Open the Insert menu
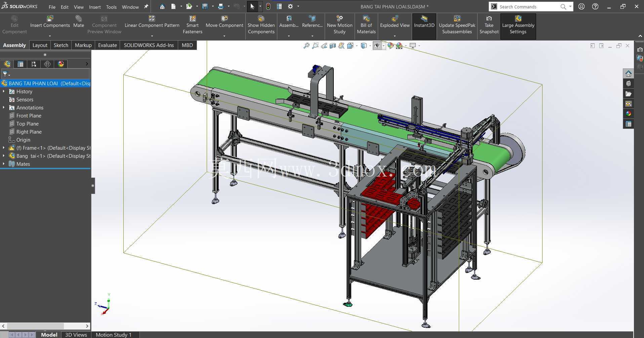The height and width of the screenshot is (338, 644). pos(95,7)
